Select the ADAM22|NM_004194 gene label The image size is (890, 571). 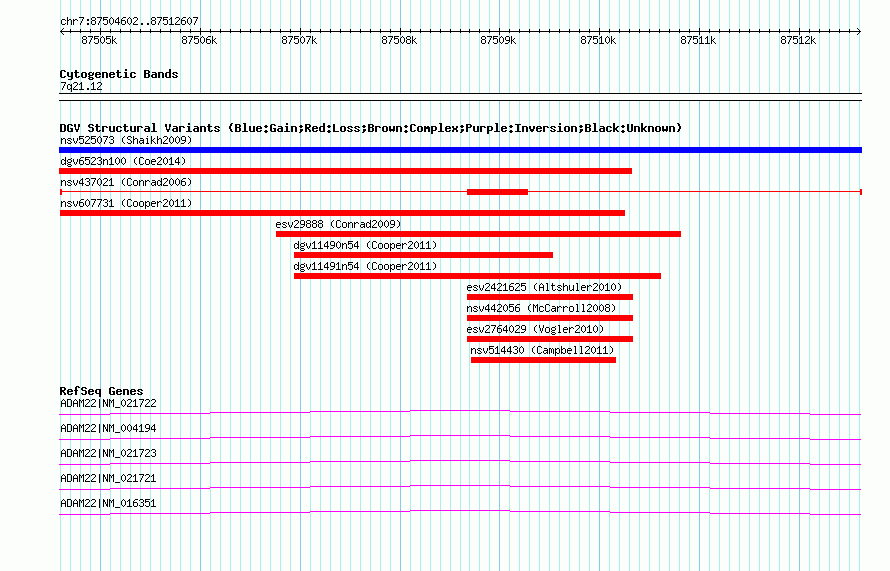click(x=108, y=429)
